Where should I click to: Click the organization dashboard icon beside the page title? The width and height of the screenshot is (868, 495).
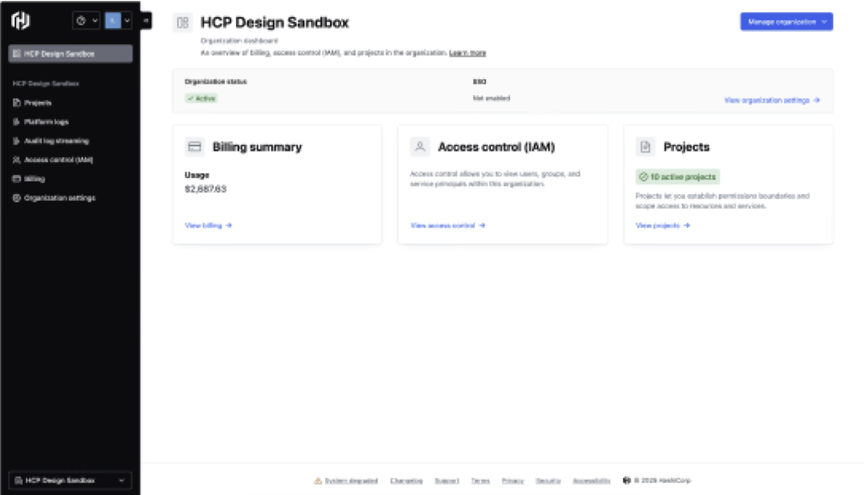pos(182,22)
